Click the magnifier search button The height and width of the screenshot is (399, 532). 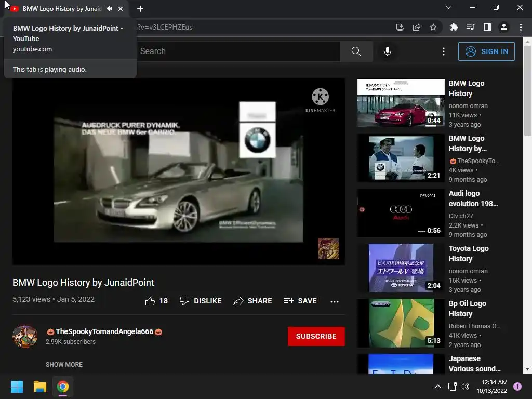(x=356, y=51)
